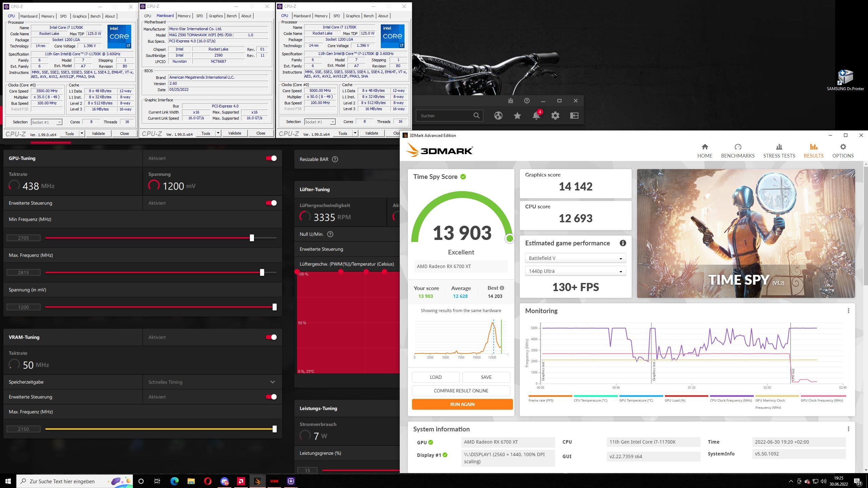The height and width of the screenshot is (488, 868).
Task: Open the 3DMark Benchmarks tab
Action: pos(737,151)
